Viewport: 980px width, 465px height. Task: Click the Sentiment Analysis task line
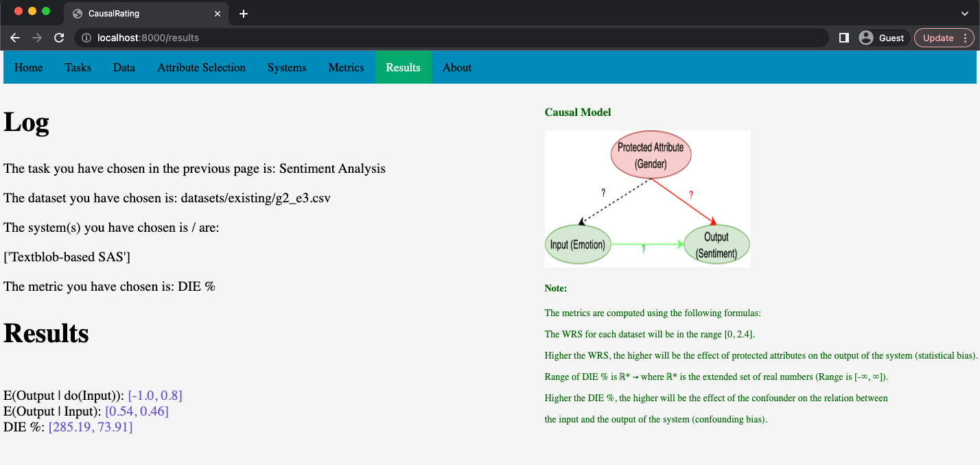point(194,169)
